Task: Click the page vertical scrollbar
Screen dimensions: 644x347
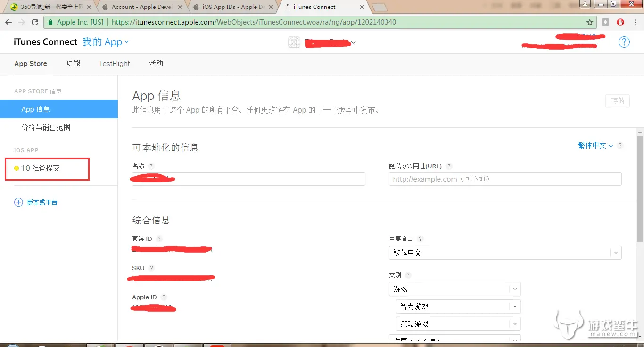Action: pyautogui.click(x=640, y=189)
